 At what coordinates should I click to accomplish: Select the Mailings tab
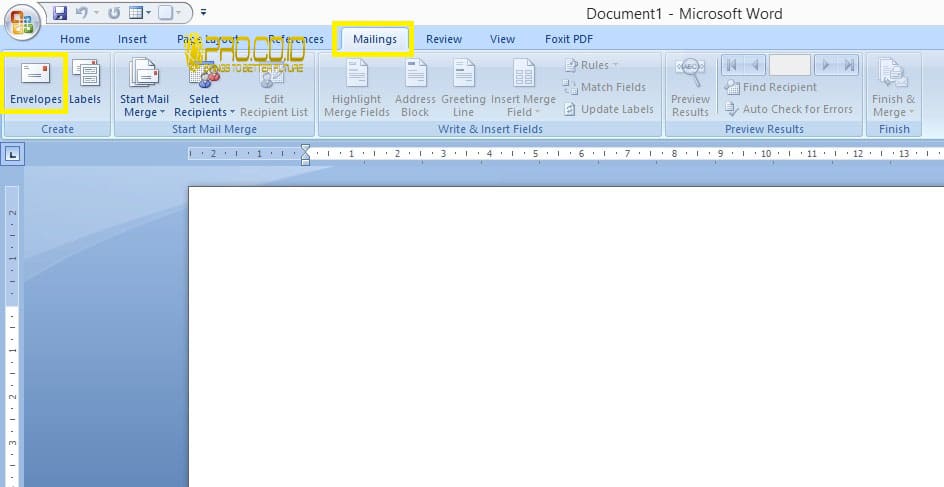pos(374,39)
